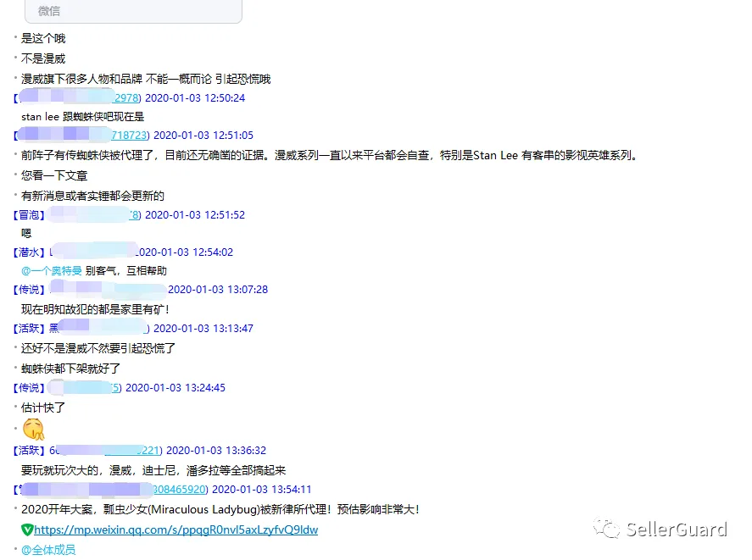Image resolution: width=752 pixels, height=560 pixels.
Task: Select the message '估计快了'
Action: click(43, 408)
